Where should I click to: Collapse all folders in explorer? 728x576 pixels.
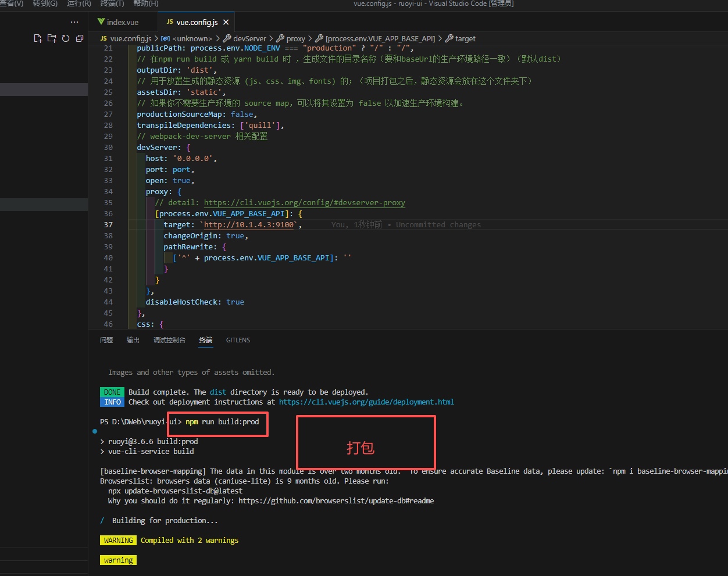point(80,38)
